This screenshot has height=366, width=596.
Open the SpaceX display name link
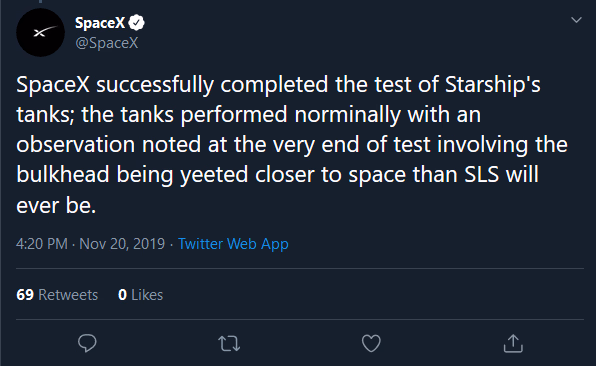pos(100,23)
